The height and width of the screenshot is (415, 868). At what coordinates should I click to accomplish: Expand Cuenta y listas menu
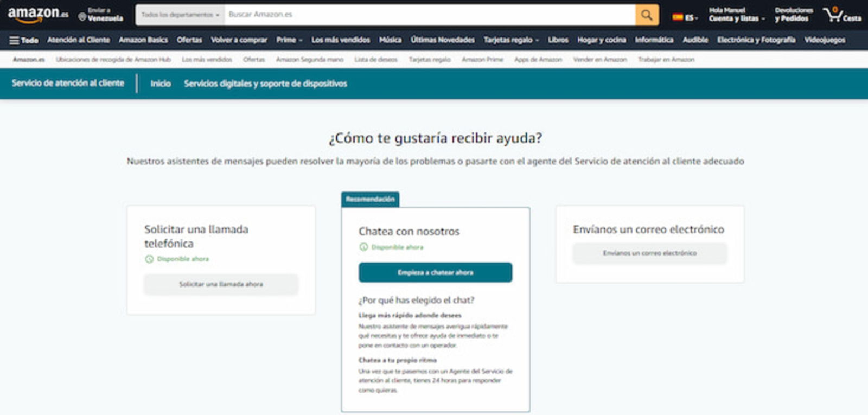(736, 15)
